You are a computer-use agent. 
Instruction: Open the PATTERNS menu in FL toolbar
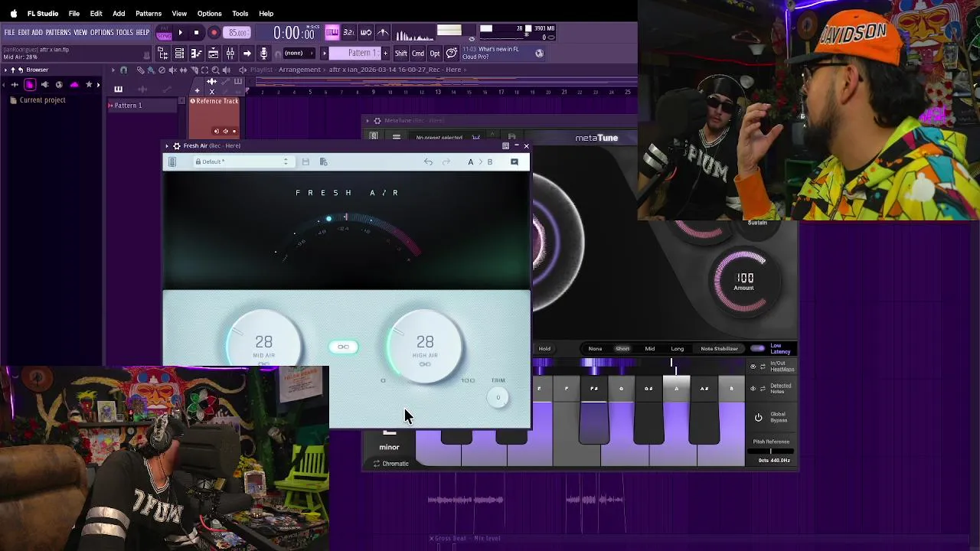click(x=58, y=32)
